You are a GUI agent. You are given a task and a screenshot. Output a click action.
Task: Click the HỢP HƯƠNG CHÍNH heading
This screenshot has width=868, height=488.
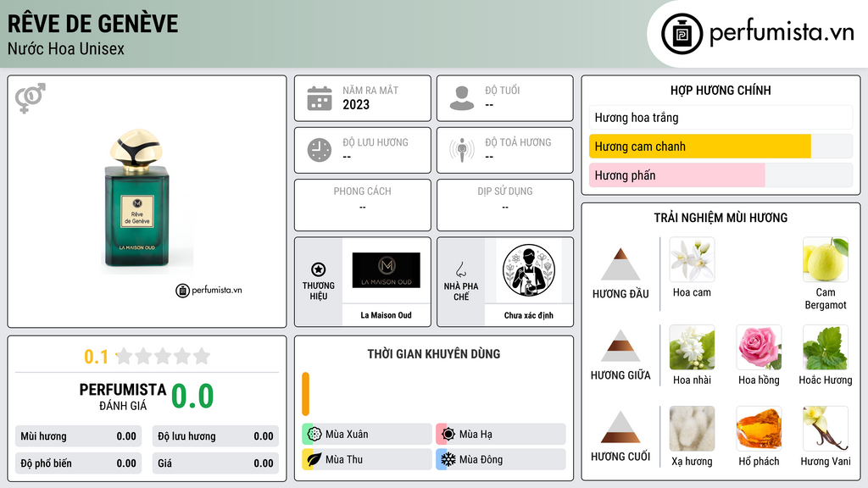(721, 90)
